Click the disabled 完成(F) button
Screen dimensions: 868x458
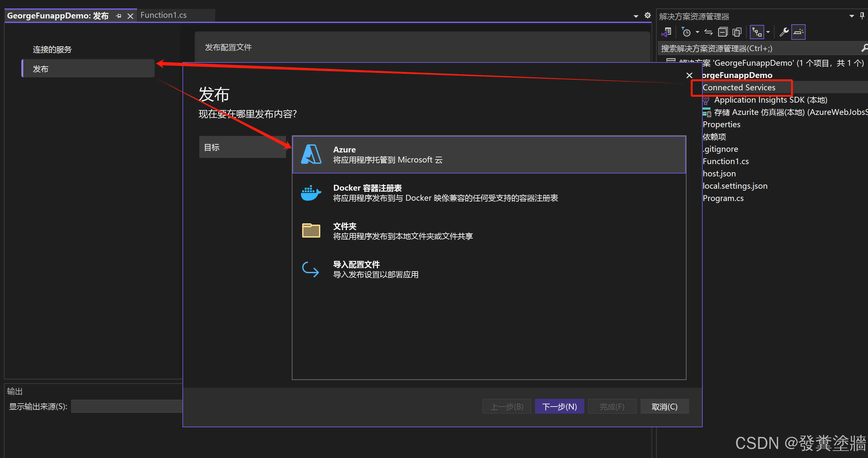click(612, 407)
